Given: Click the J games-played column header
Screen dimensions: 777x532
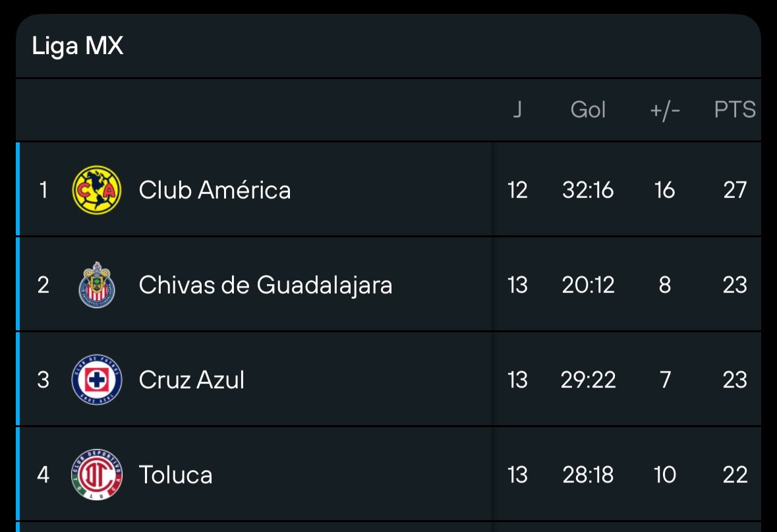Looking at the screenshot, I should point(517,109).
